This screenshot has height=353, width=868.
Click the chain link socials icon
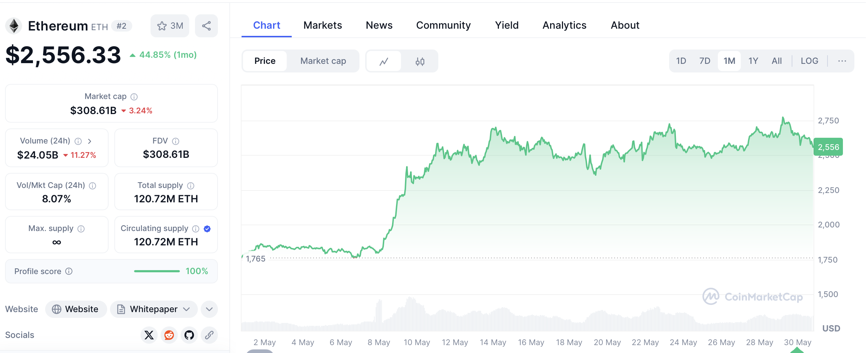coord(209,335)
